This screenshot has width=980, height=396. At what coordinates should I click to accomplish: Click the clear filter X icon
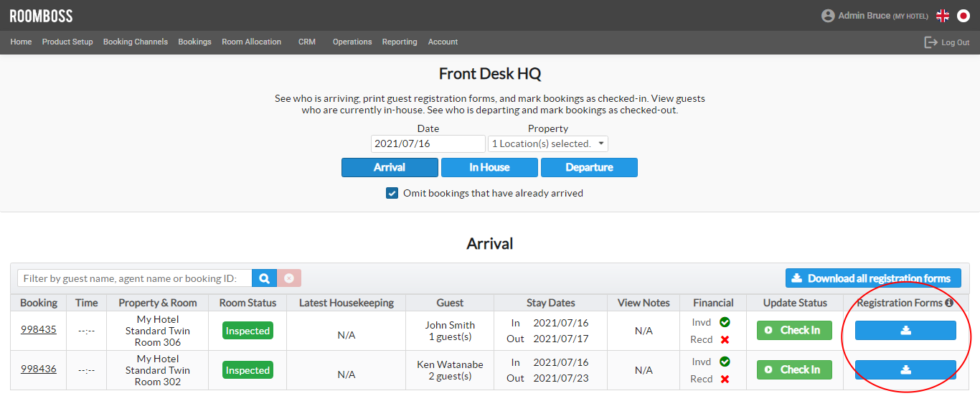[x=289, y=278]
